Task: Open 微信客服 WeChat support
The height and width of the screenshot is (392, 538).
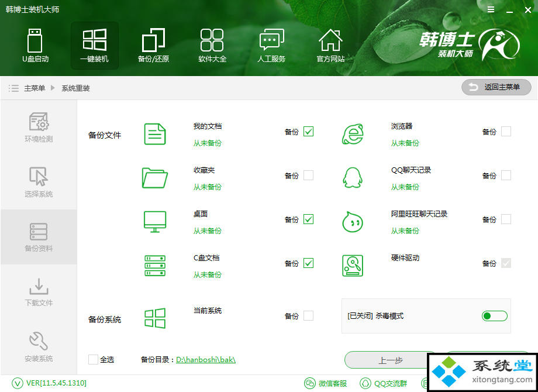Action: click(x=325, y=383)
